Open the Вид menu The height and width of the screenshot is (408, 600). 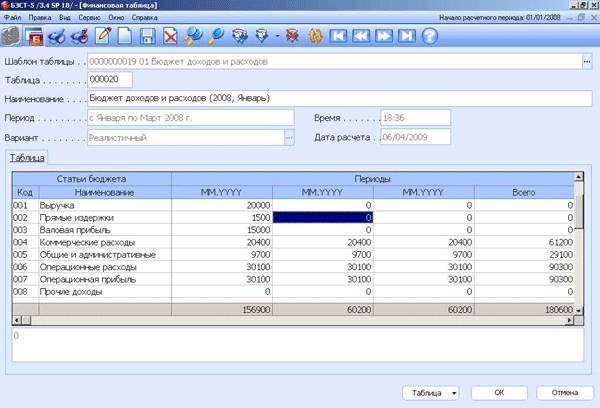pos(65,18)
